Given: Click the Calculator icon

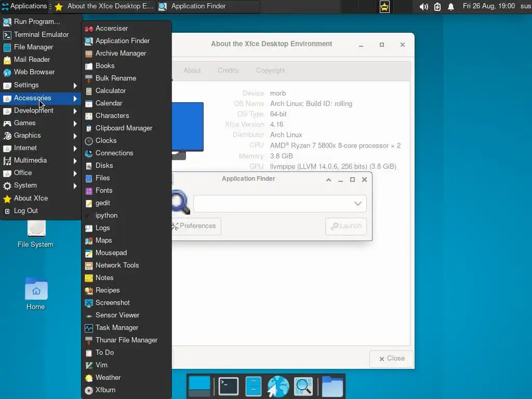Looking at the screenshot, I should (88, 91).
